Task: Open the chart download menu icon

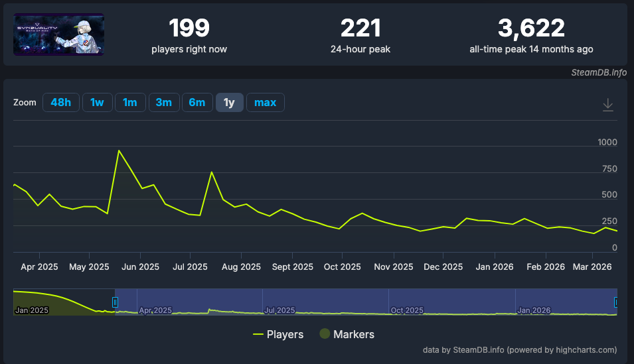Action: 607,105
